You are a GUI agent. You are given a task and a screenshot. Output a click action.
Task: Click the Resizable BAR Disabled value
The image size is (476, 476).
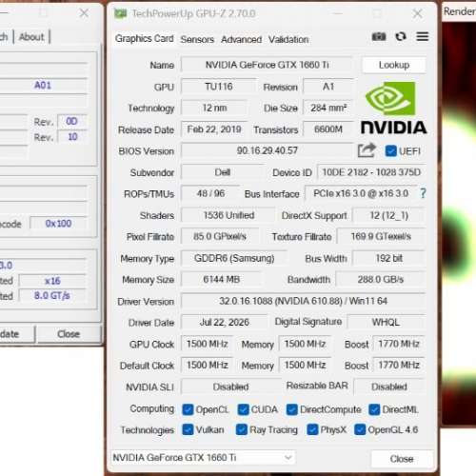389,387
